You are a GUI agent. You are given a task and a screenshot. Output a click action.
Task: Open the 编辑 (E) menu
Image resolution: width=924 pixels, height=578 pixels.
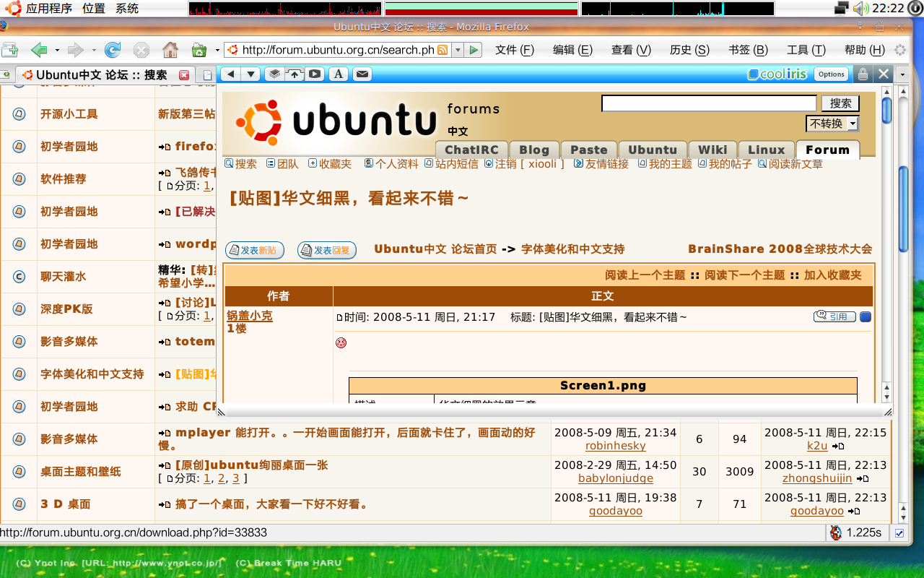tap(572, 50)
